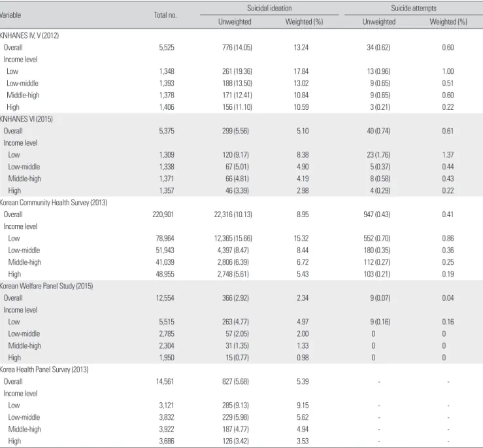Click cell '188 (13.50)'
The width and height of the screenshot is (483, 448).
[237, 83]
